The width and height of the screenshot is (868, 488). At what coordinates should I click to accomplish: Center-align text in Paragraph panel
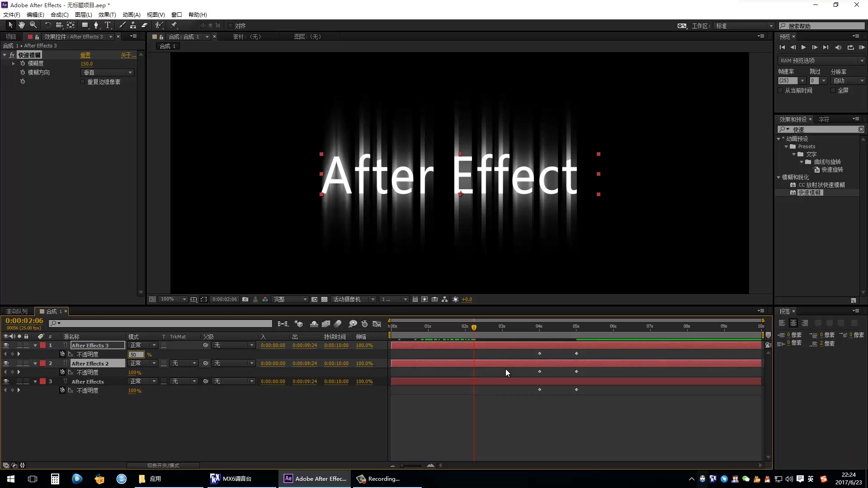coord(793,323)
